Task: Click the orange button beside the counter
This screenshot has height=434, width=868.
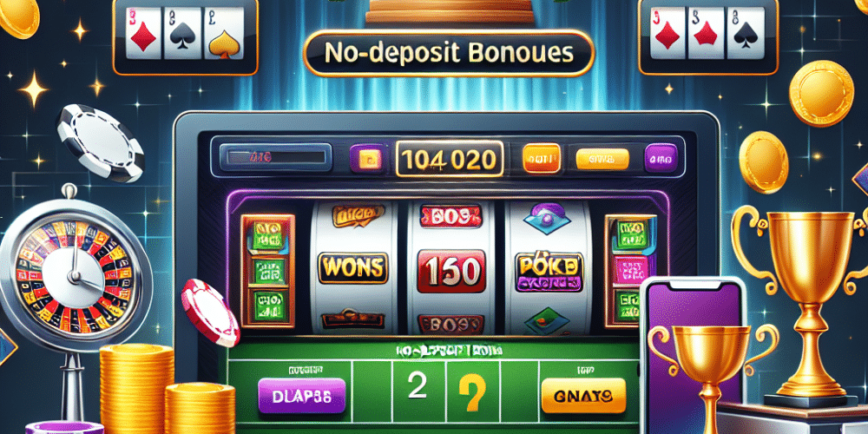Action: [542, 158]
